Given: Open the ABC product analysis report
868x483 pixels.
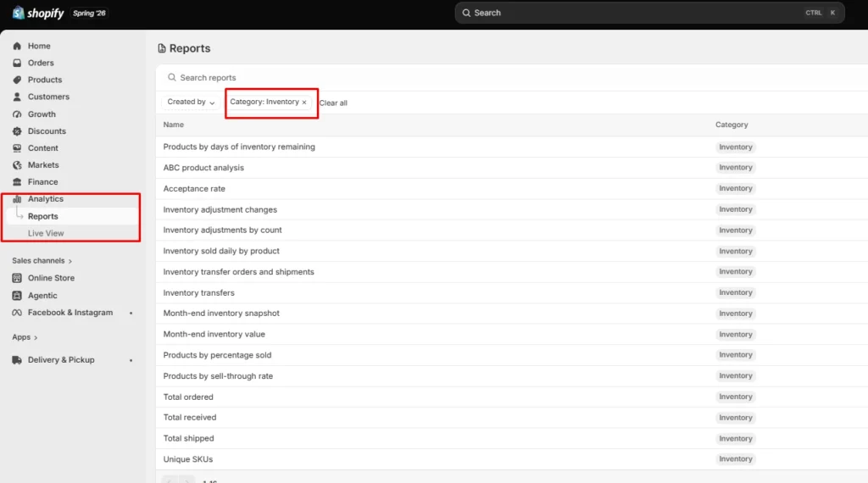Looking at the screenshot, I should [x=203, y=168].
